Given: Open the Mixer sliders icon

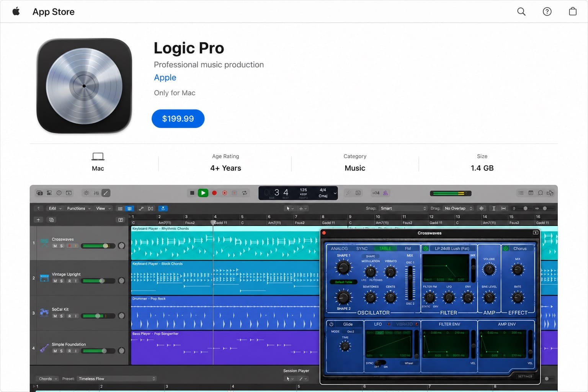Looking at the screenshot, I should (96, 193).
